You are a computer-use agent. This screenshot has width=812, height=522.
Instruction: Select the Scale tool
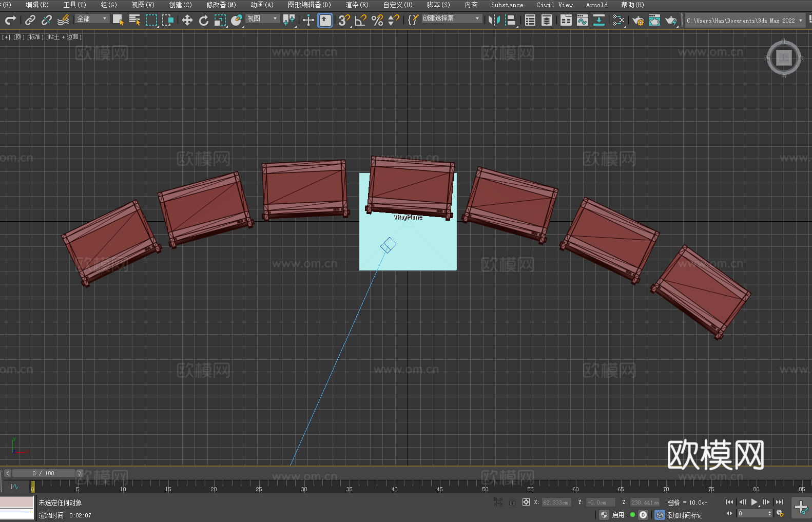point(220,20)
